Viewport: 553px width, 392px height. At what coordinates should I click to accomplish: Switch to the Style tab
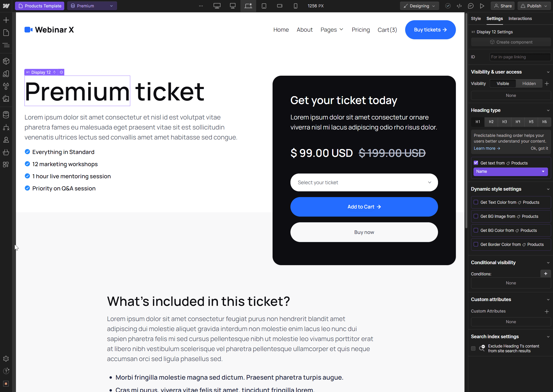pos(476,18)
